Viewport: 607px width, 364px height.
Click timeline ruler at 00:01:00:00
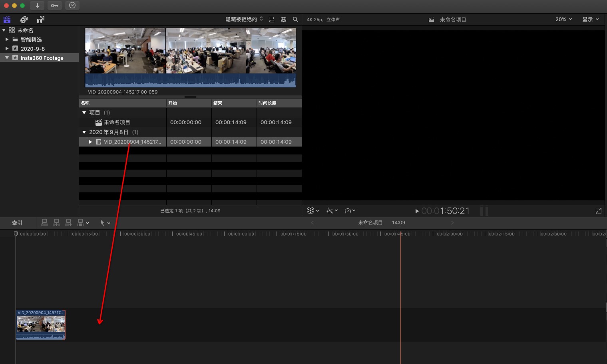[x=241, y=234]
